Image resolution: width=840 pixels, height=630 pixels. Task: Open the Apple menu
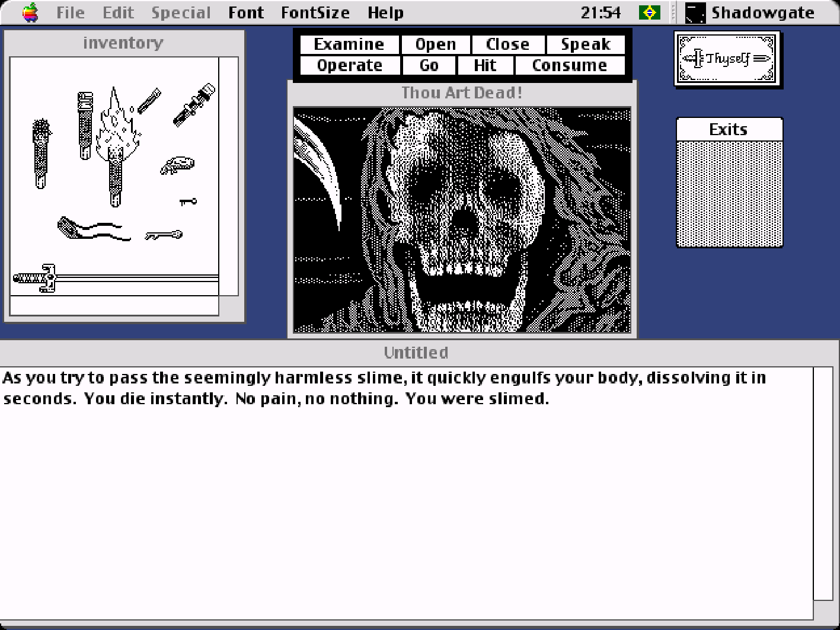tap(30, 12)
